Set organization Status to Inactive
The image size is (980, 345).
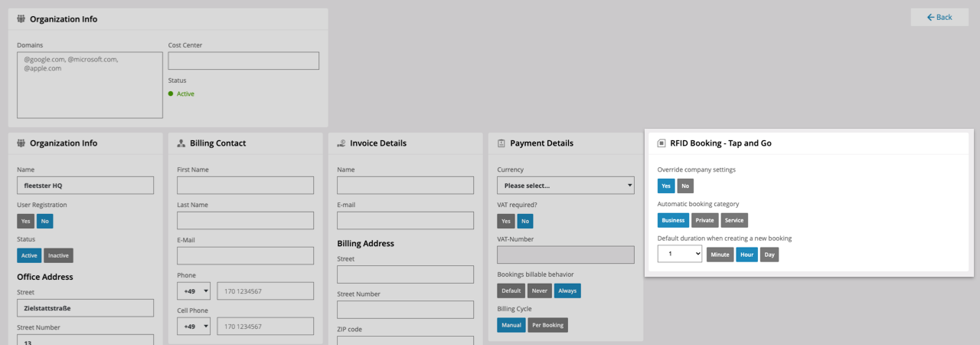click(x=58, y=255)
